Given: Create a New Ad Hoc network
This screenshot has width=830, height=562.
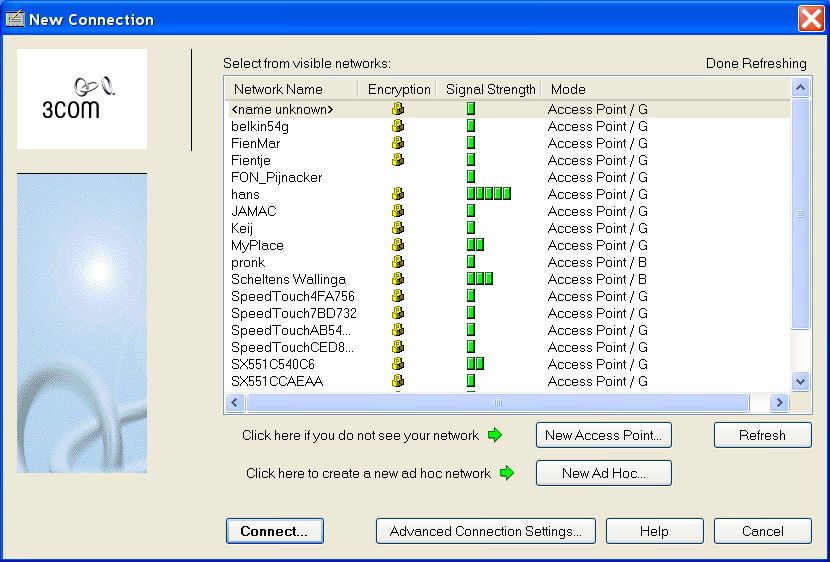Looking at the screenshot, I should [603, 473].
